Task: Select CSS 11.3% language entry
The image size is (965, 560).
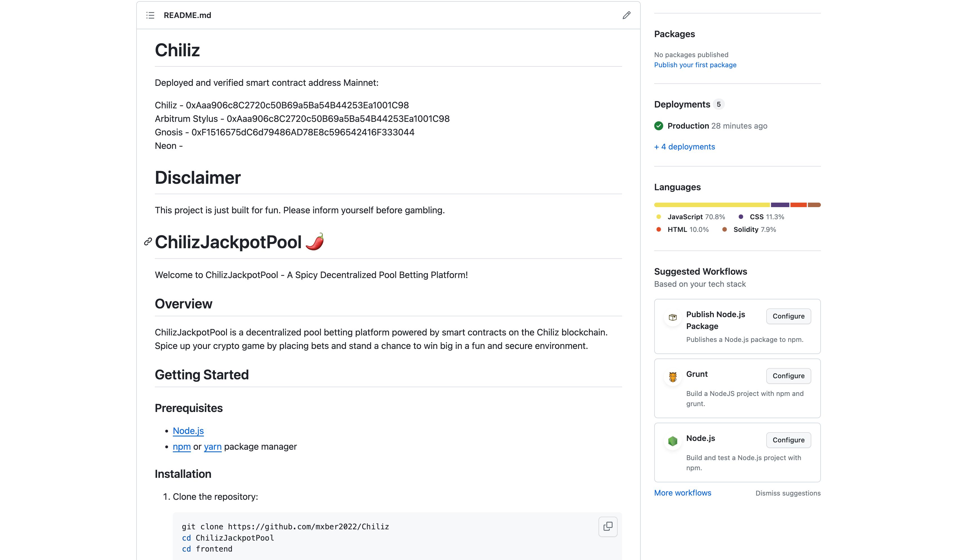Action: (x=761, y=217)
